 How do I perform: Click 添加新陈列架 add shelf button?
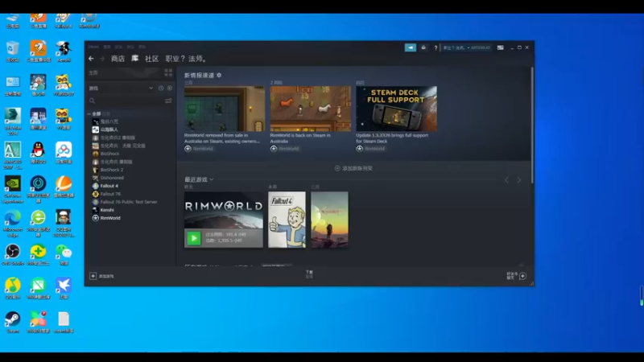point(353,168)
